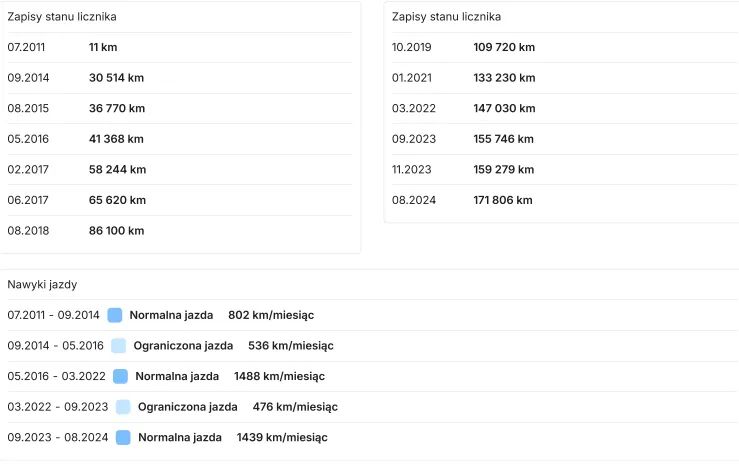
Task: Click the Nawyki jazdy section heading
Action: point(42,285)
